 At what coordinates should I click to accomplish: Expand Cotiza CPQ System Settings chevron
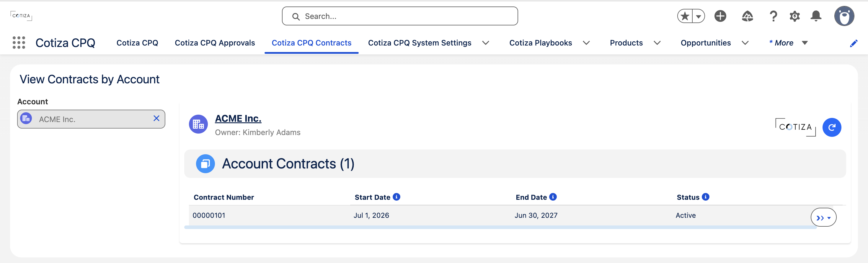pos(486,43)
